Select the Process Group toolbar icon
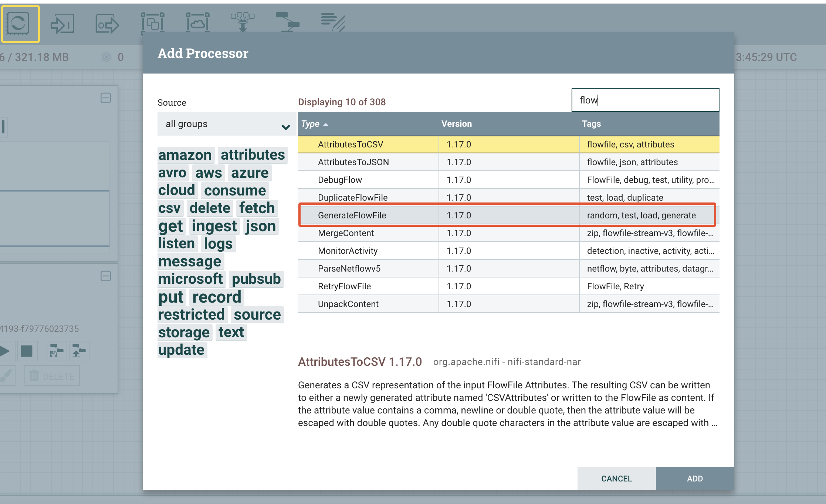 pyautogui.click(x=153, y=23)
